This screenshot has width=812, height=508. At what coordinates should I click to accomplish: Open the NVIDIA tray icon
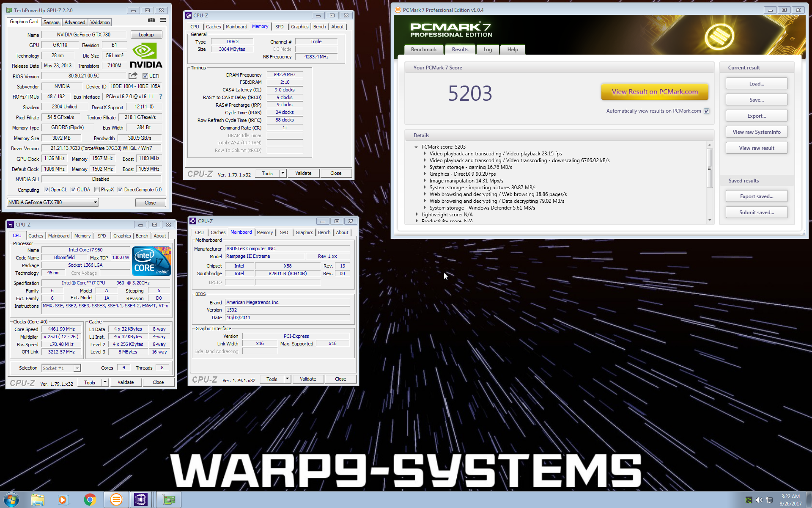749,500
